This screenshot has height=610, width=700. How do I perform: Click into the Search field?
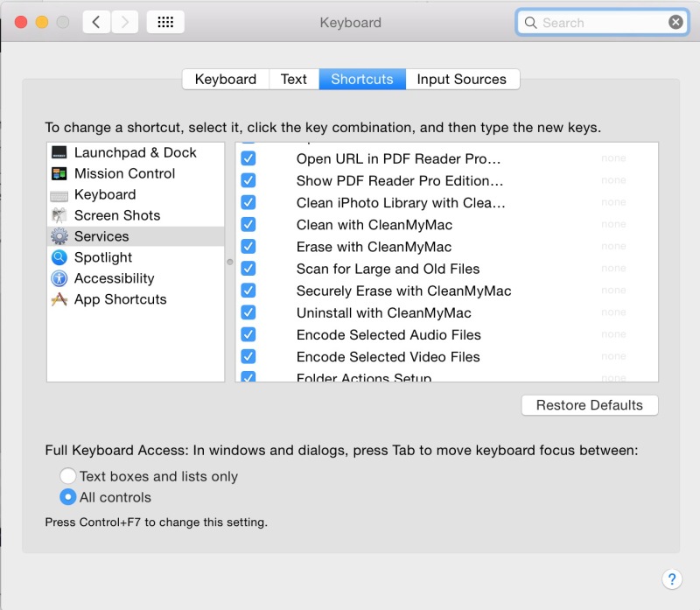(x=603, y=23)
